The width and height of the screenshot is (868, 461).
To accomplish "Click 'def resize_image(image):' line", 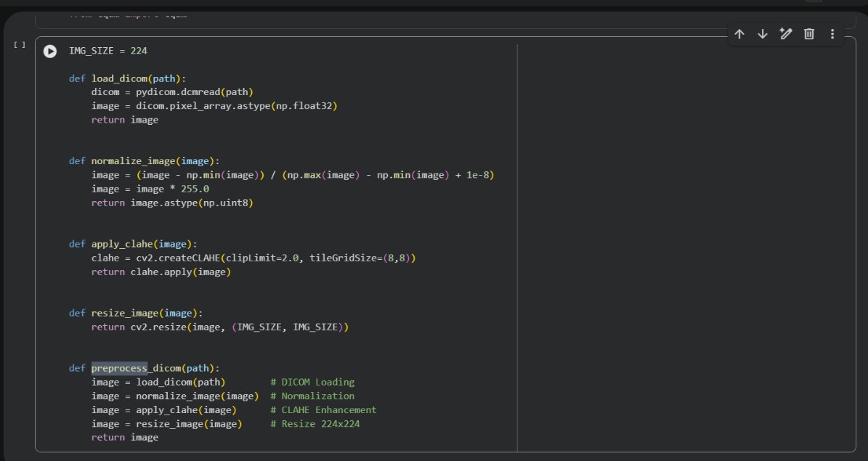I will pyautogui.click(x=136, y=313).
